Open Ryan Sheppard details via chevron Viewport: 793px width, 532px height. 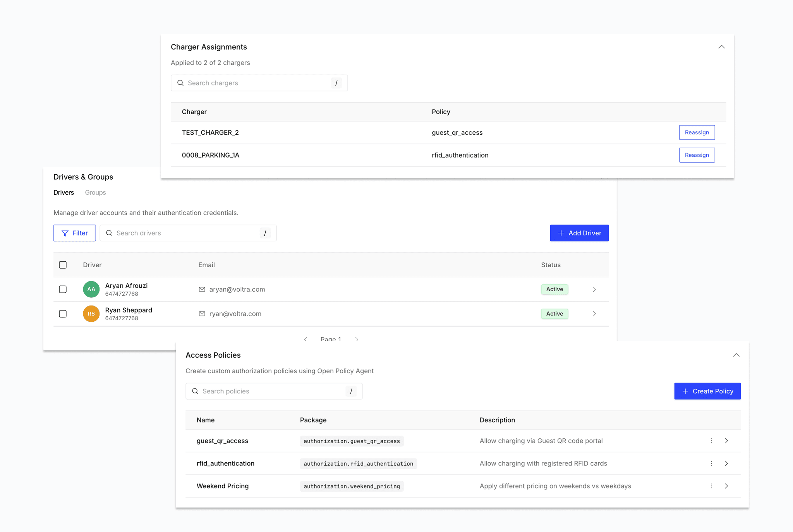(x=594, y=314)
